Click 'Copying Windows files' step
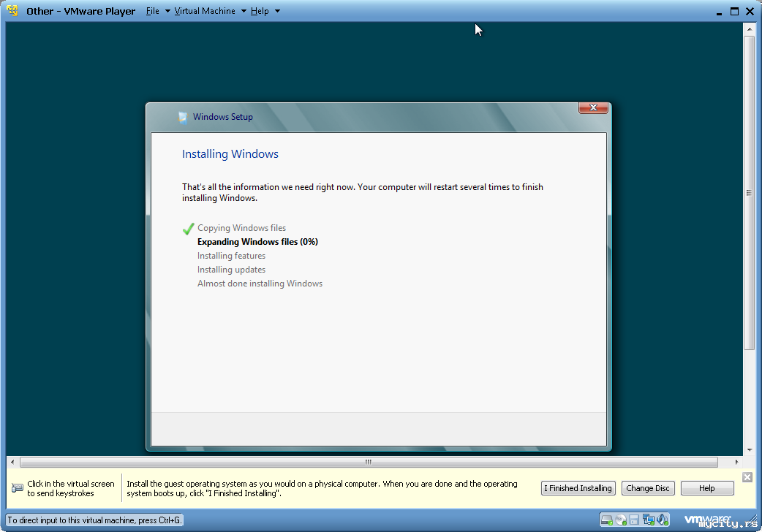 pyautogui.click(x=241, y=228)
